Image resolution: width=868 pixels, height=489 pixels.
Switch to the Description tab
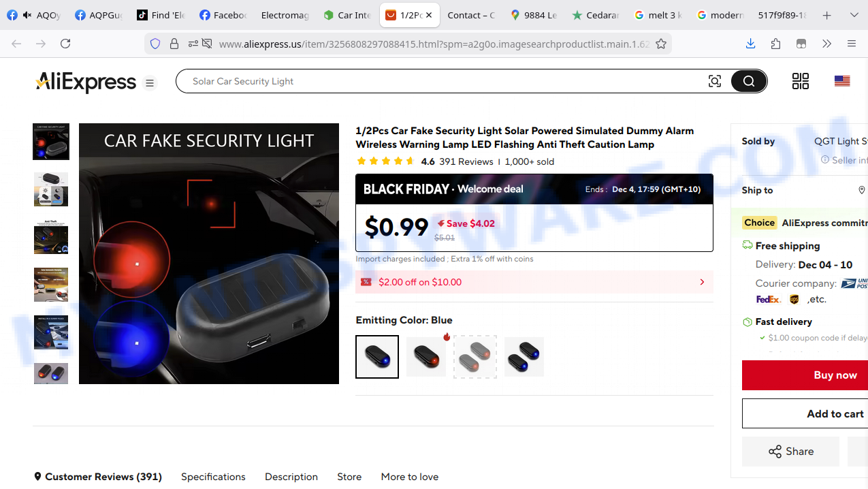click(x=291, y=477)
